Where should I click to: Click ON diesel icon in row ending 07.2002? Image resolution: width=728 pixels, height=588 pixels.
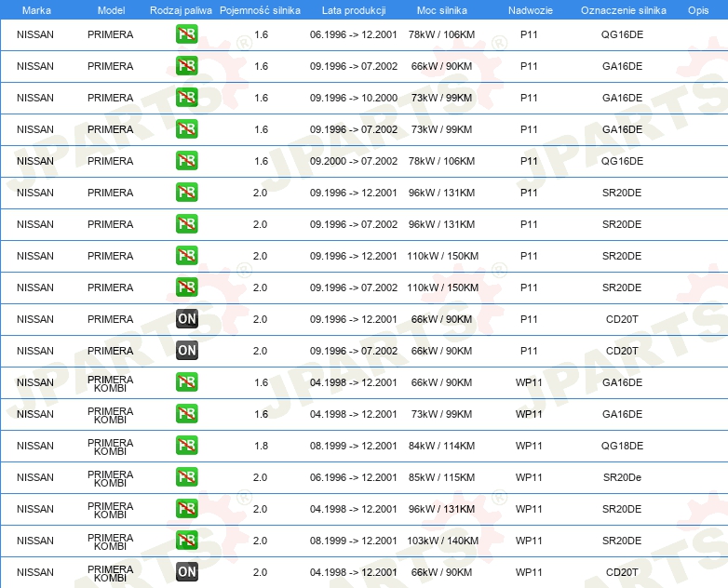pos(186,351)
